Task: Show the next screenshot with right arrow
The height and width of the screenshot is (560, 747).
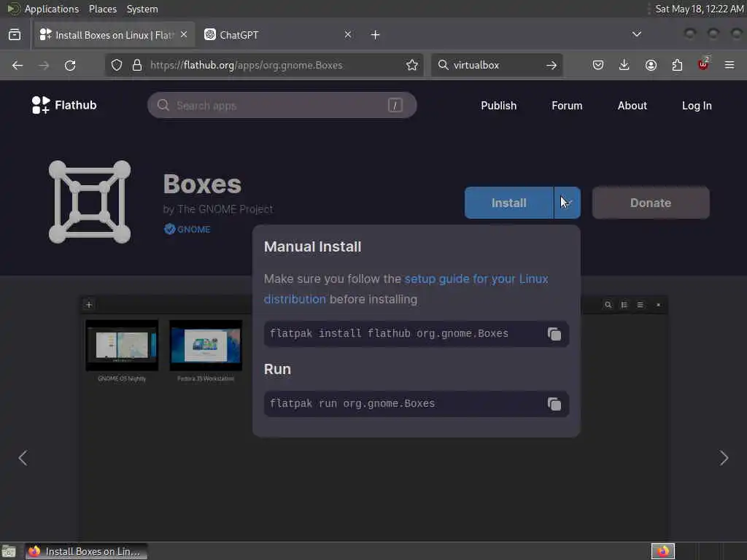Action: 724,458
